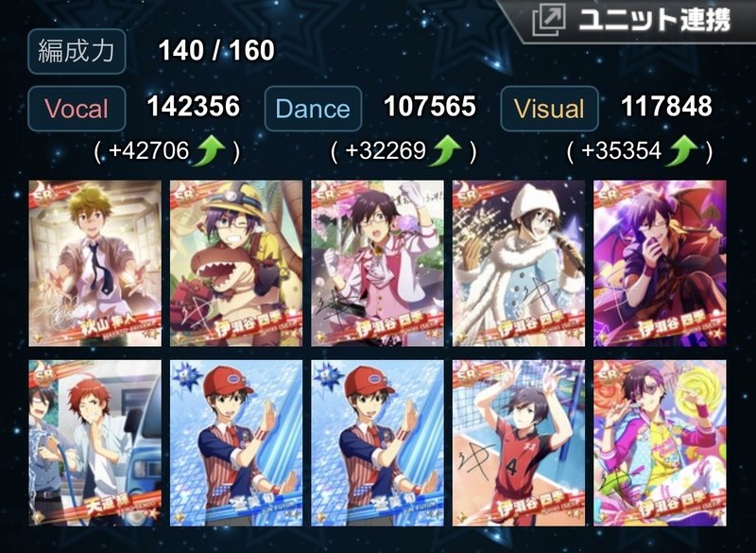
Task: Open the 秋山隼人 SR card
Action: (x=95, y=263)
